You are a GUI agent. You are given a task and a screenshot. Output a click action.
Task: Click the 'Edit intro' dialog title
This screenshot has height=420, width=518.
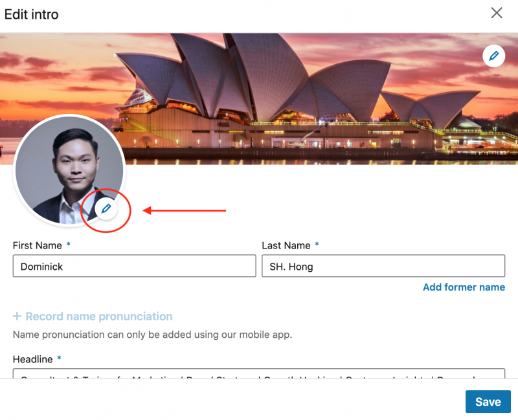pos(31,14)
